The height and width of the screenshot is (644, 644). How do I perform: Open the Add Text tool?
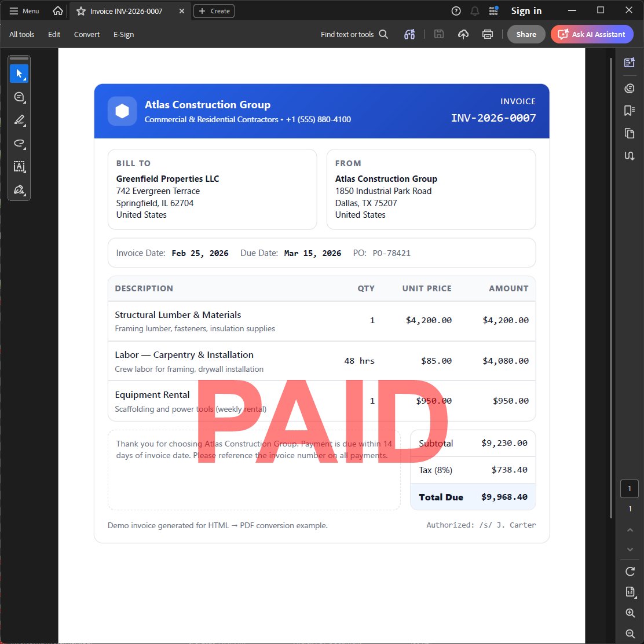(x=19, y=167)
